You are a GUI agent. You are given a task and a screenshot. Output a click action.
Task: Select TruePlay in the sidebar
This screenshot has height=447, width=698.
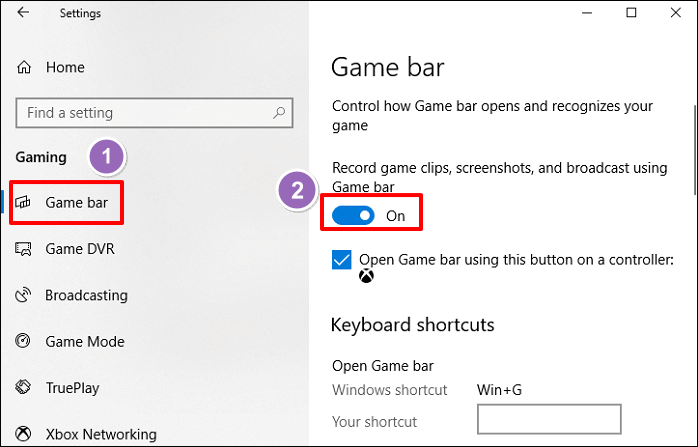73,388
